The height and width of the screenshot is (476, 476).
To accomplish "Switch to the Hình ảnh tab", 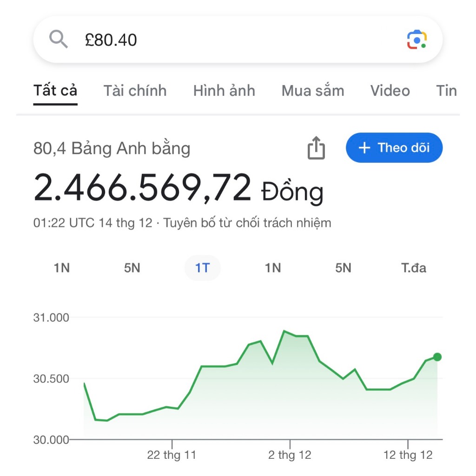I will pos(224,91).
